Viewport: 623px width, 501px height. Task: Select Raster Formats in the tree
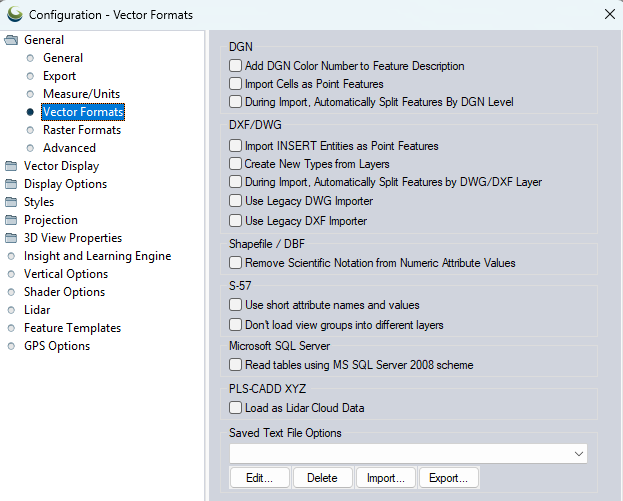(82, 130)
